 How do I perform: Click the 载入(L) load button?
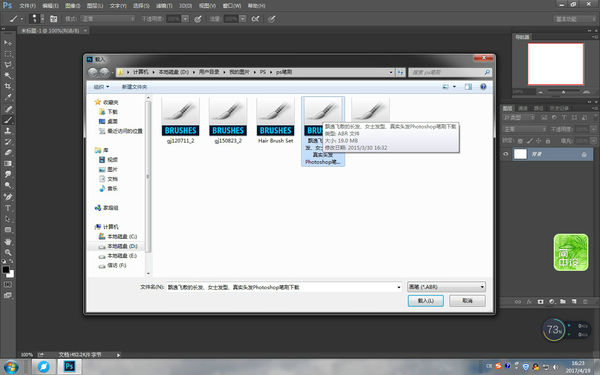tap(426, 301)
